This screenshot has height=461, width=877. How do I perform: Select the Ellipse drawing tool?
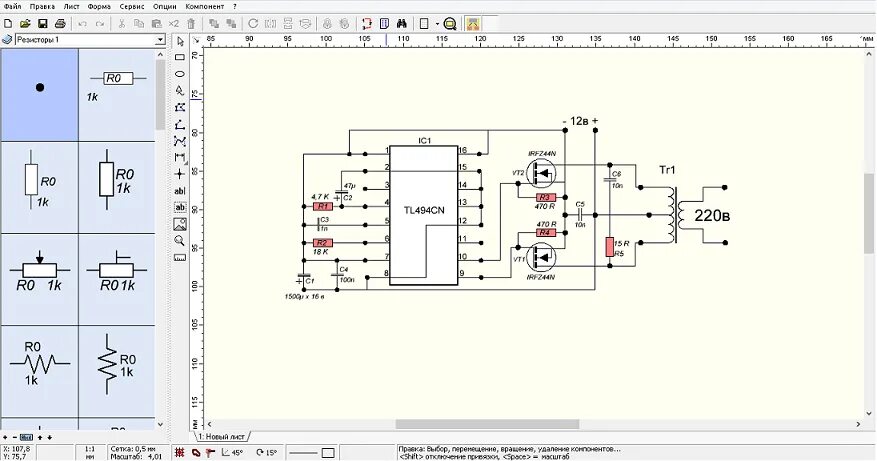point(180,74)
